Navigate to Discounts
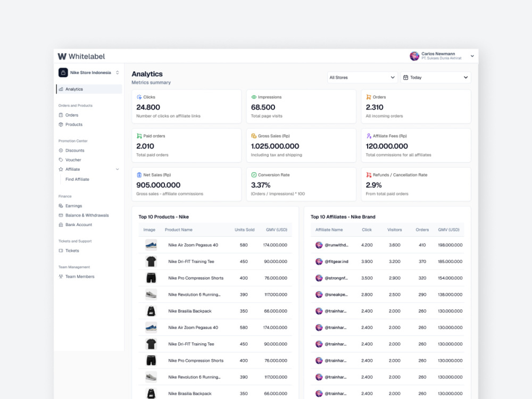Screen dimensions: 532x399 [x=74, y=151]
